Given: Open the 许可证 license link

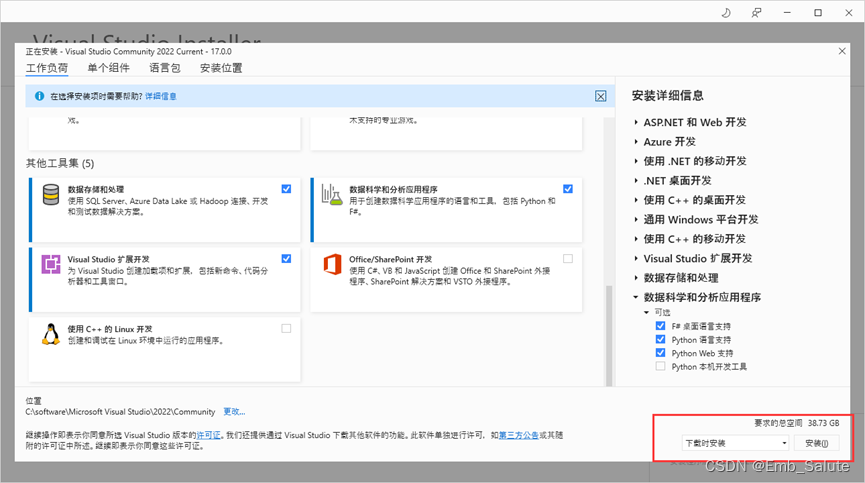Looking at the screenshot, I should (x=209, y=435).
